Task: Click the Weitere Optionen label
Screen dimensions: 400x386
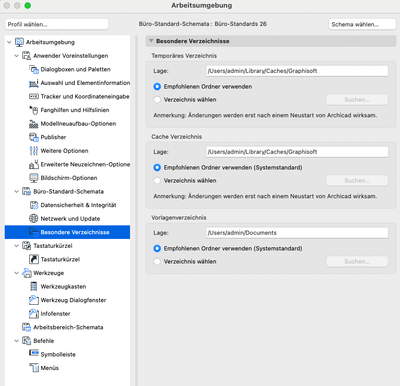Action: pos(64,151)
